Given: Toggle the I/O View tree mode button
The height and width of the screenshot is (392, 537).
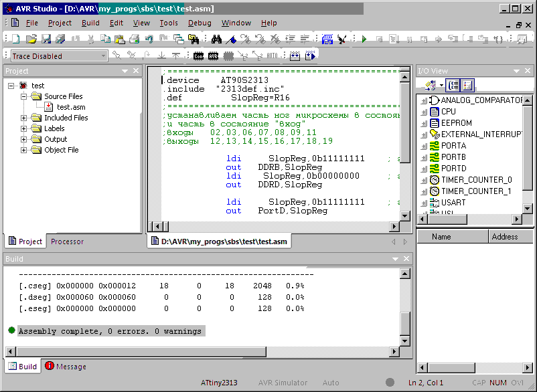Looking at the screenshot, I should pyautogui.click(x=453, y=85).
